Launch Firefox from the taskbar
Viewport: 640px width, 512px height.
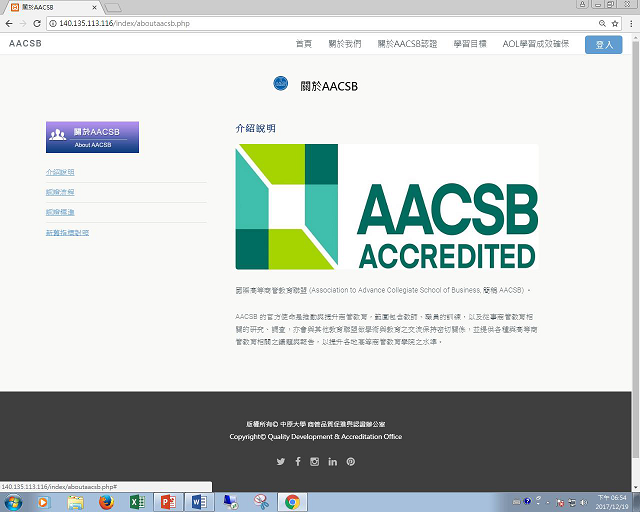(x=106, y=502)
